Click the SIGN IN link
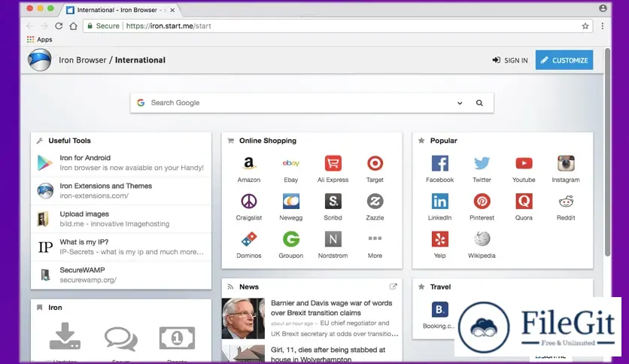The width and height of the screenshot is (629, 364). (x=510, y=60)
